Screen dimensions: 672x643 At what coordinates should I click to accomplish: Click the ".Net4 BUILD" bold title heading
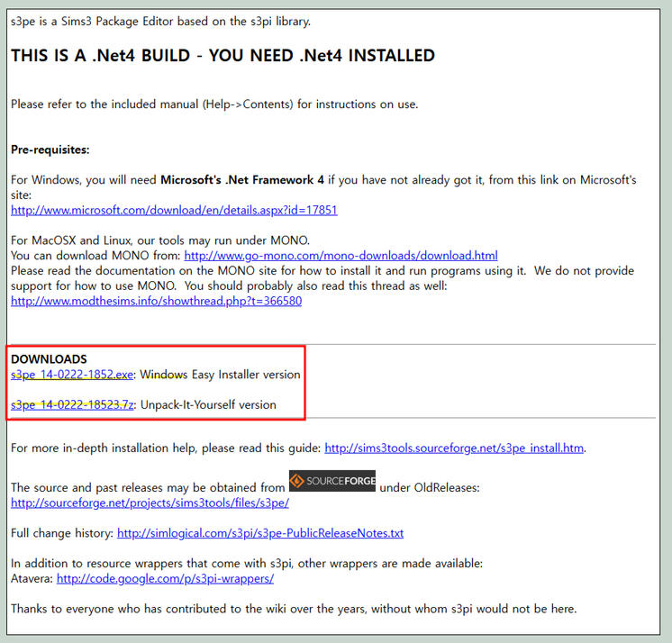pos(222,56)
